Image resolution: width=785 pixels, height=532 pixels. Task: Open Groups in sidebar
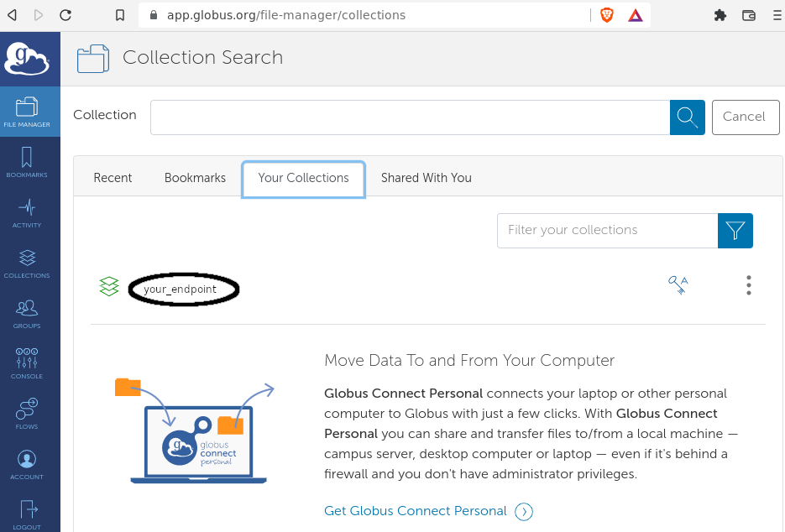point(27,313)
